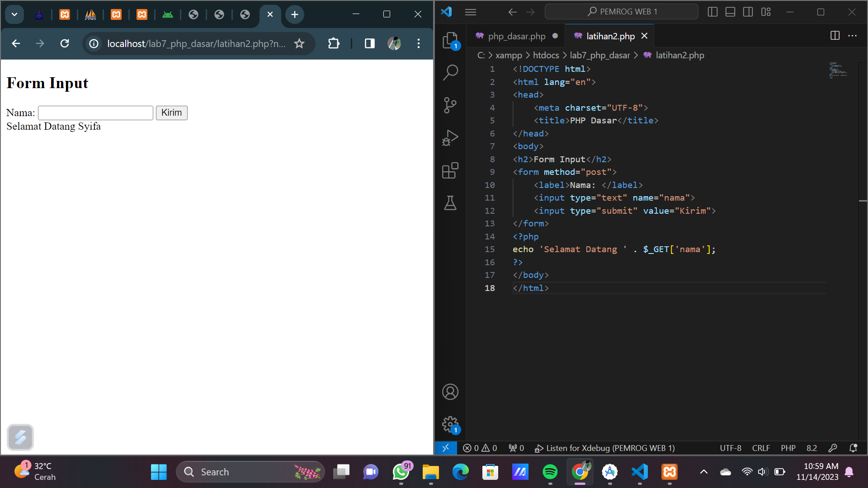
Task: Click the notification bell in VS Code
Action: (854, 448)
